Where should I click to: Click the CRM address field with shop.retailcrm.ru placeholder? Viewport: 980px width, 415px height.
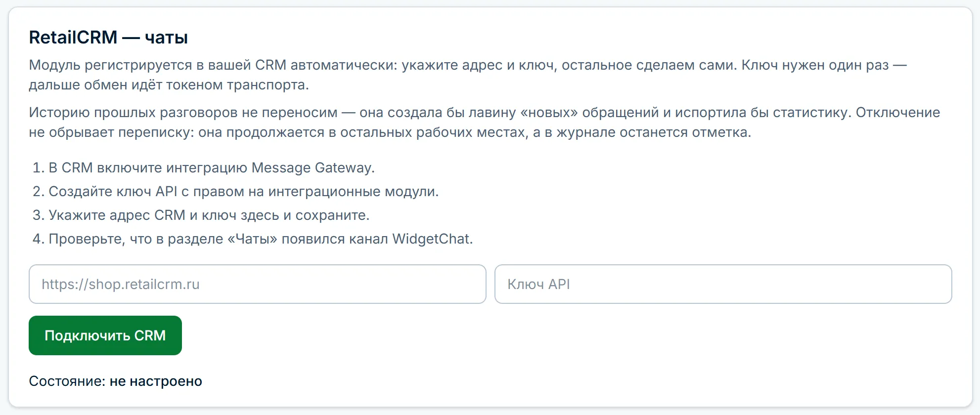[258, 284]
